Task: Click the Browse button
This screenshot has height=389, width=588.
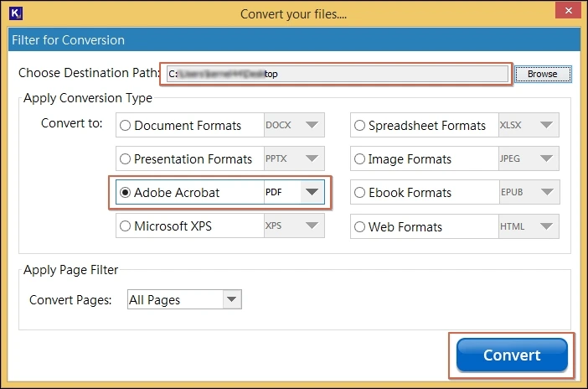Action: 543,74
